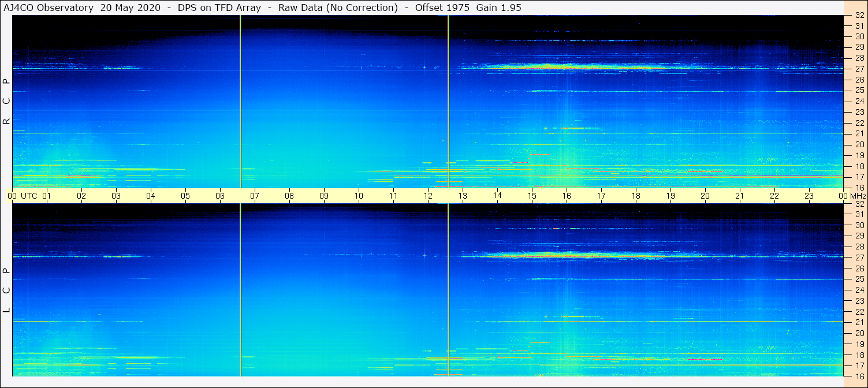This screenshot has width=868, height=388.
Task: Click the "03" hour tick label
Action: tap(116, 196)
